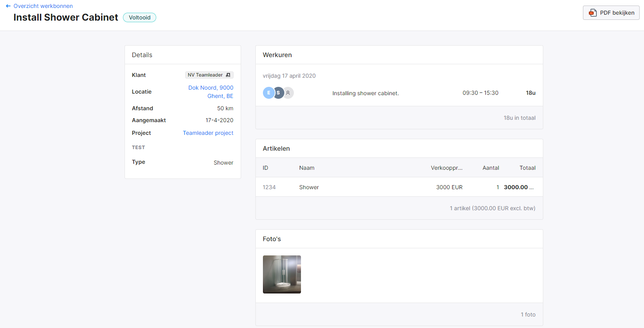Viewport: 644px width, 328px height.
Task: Click the Shower article name cell
Action: 309,187
